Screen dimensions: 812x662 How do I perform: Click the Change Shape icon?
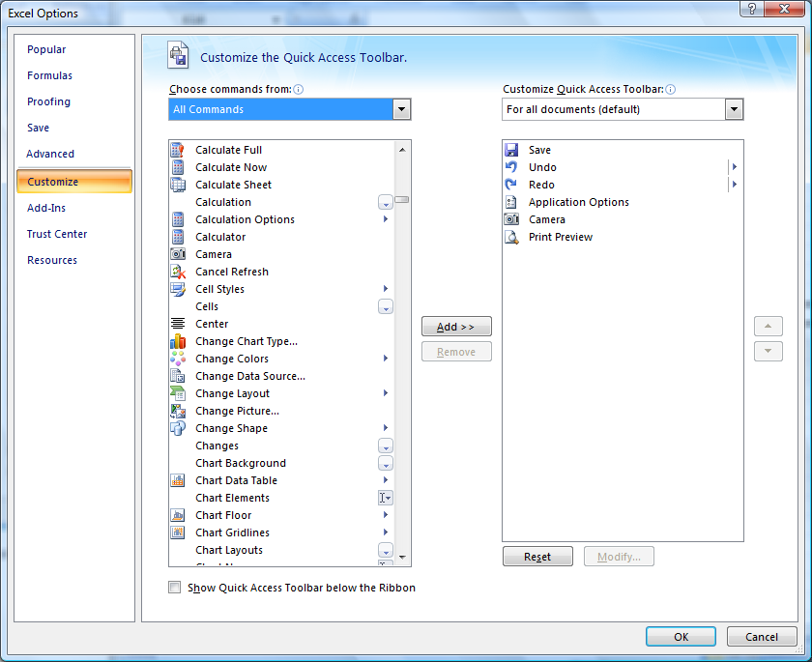tap(178, 428)
